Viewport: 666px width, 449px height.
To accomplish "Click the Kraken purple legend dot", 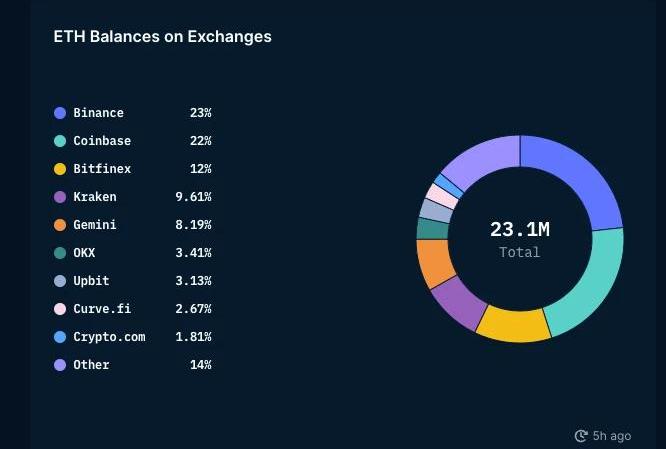I will tap(60, 197).
